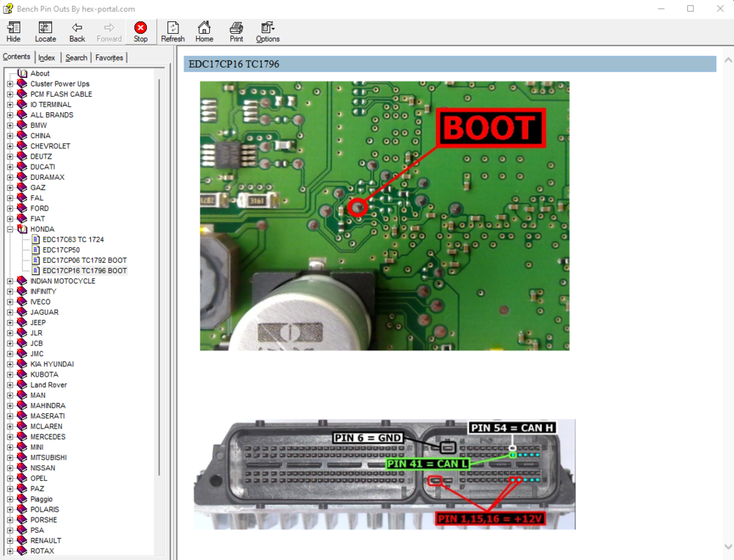Screen dimensions: 734x560
Task: Expand the MERCEDES category
Action: 9,437
